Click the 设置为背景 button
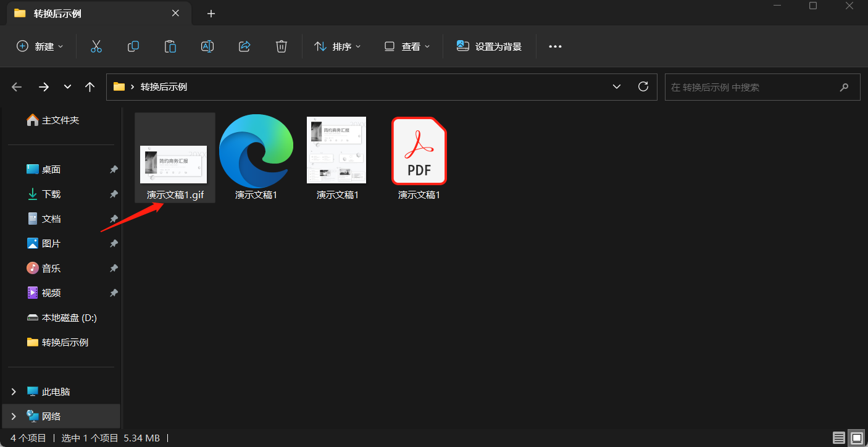This screenshot has height=447, width=868. click(489, 46)
